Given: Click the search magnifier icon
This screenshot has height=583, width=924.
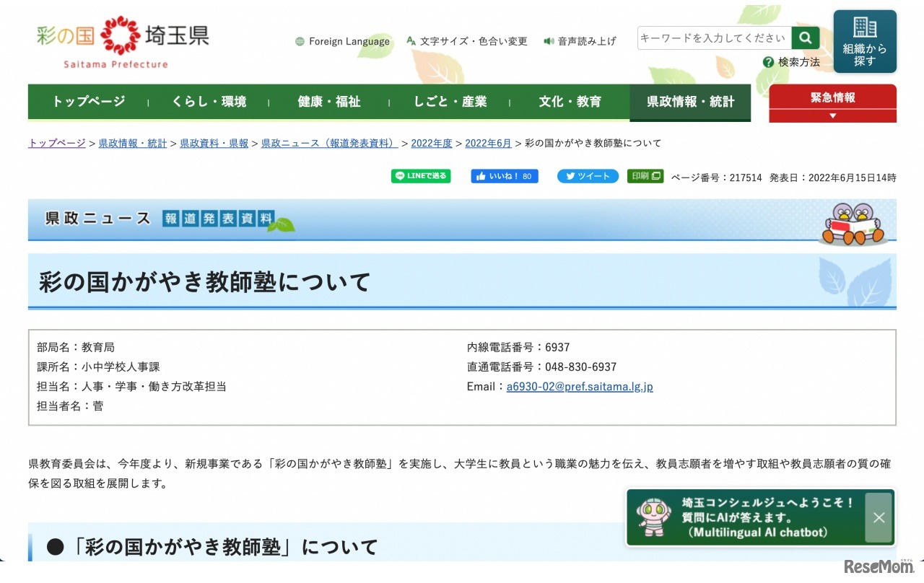Looking at the screenshot, I should (x=805, y=38).
